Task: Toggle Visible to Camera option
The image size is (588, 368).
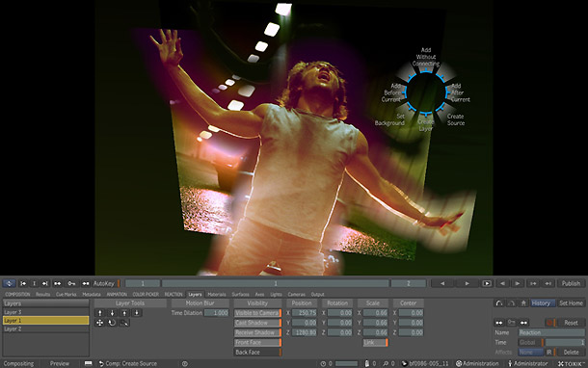Action: coord(257,313)
